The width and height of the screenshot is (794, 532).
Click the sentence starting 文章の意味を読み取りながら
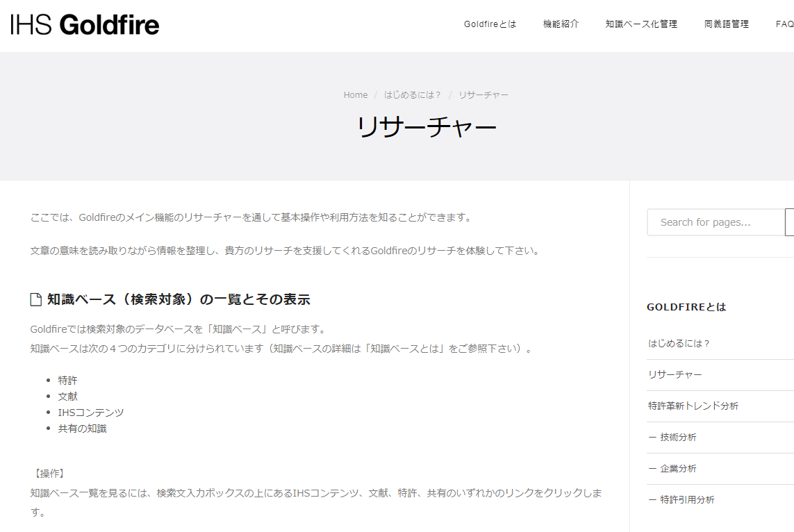[x=286, y=251]
